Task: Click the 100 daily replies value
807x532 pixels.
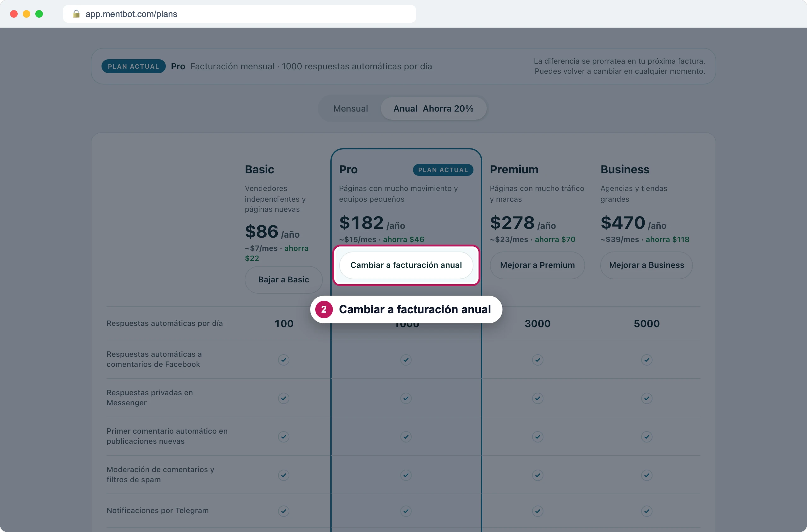Action: coord(284,324)
